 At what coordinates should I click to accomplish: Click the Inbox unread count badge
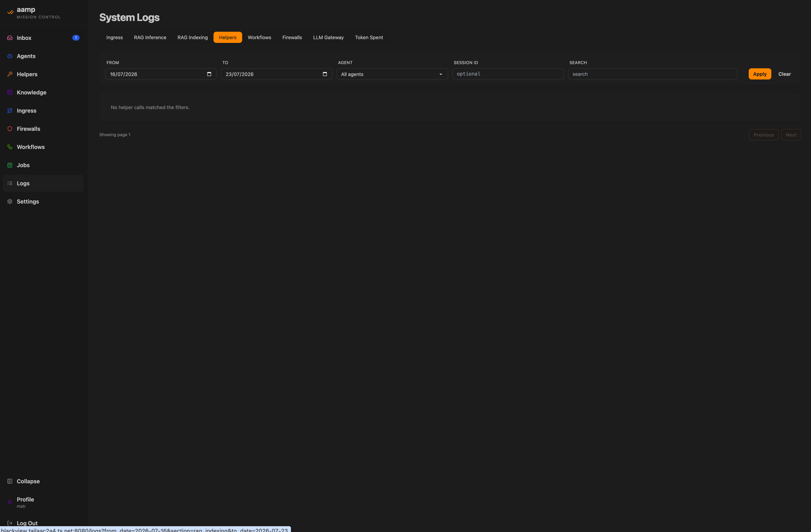click(76, 38)
